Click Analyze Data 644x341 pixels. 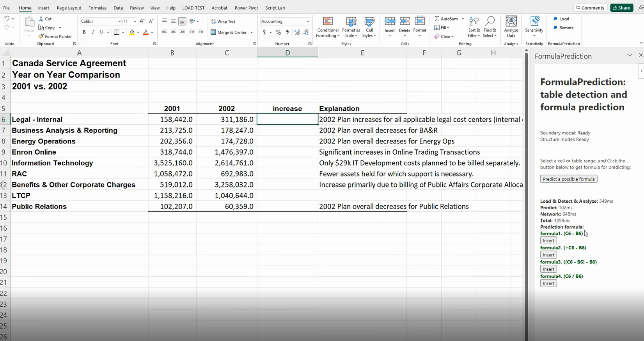(511, 27)
